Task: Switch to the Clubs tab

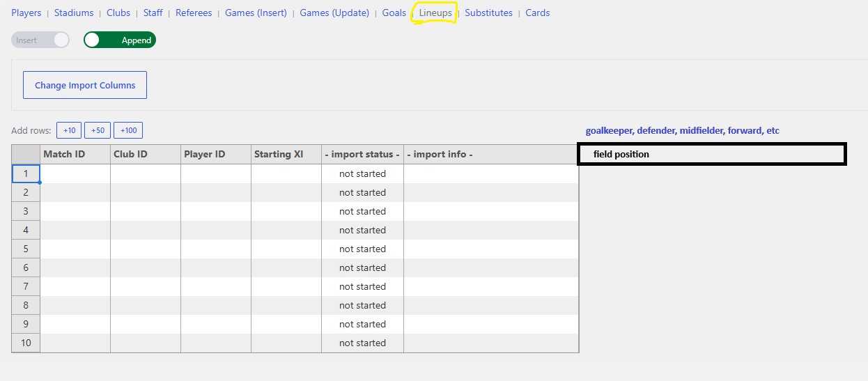Action: pyautogui.click(x=118, y=13)
